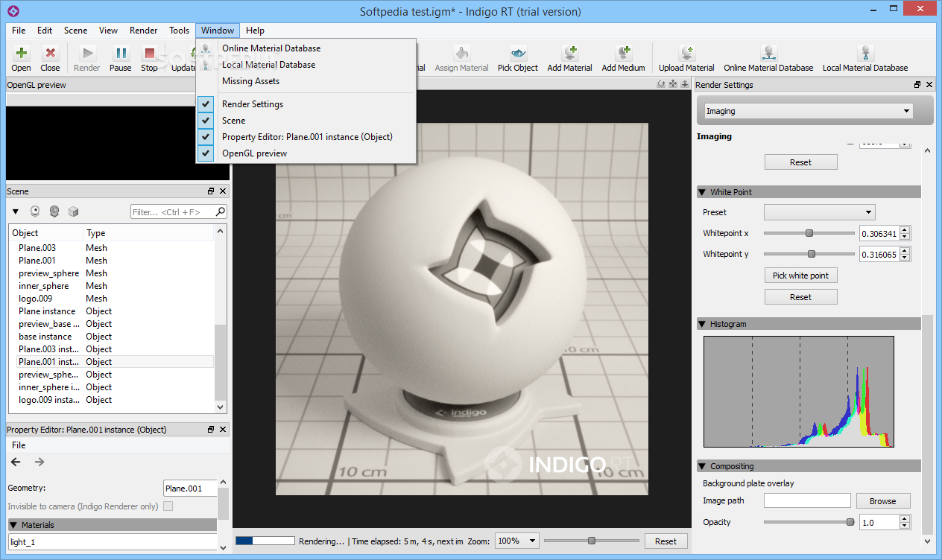Viewport: 942px width, 560px height.
Task: Click the Add Material toolbar icon
Action: (570, 53)
